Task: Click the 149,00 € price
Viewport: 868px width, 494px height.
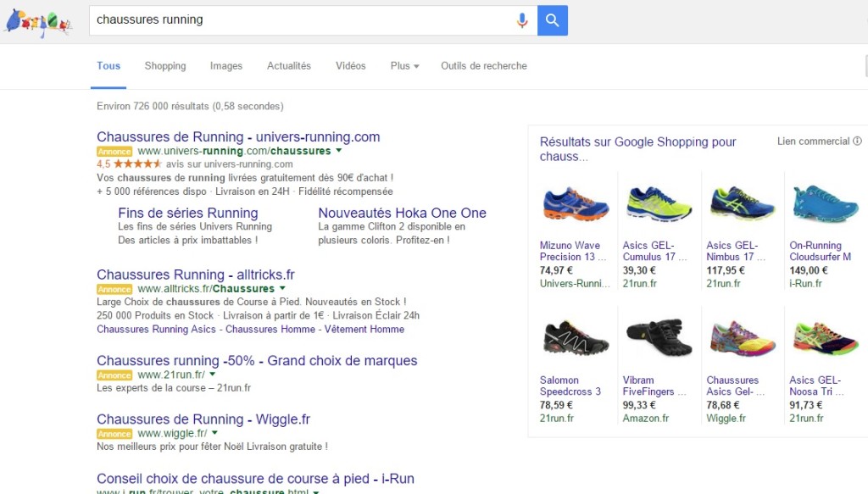Action: 808,270
